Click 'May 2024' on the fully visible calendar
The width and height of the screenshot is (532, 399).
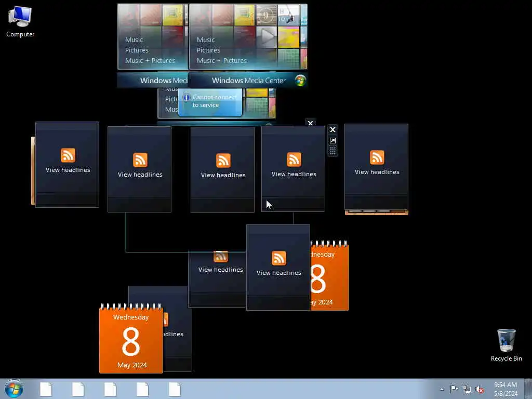coord(132,365)
